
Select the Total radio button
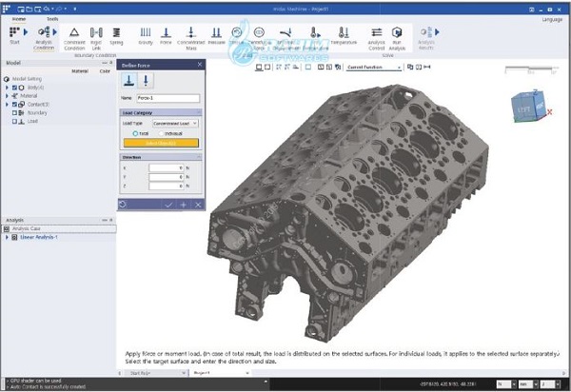coord(135,133)
